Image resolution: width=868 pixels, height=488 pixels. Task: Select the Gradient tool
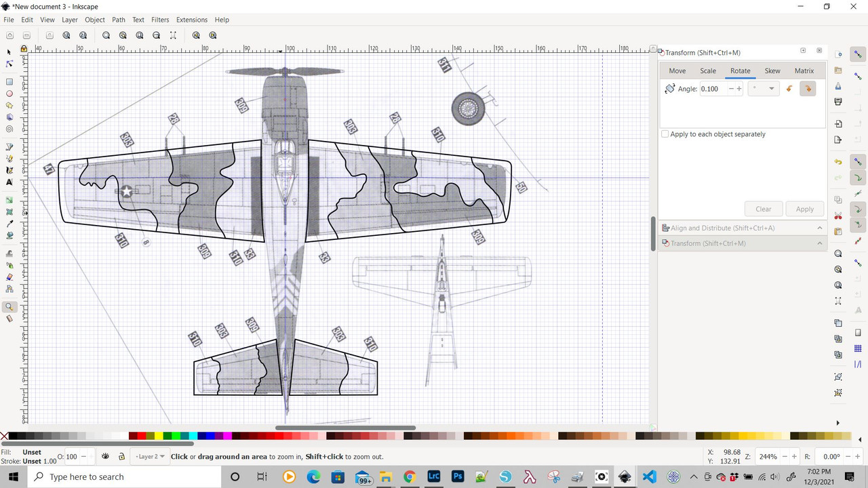point(9,200)
